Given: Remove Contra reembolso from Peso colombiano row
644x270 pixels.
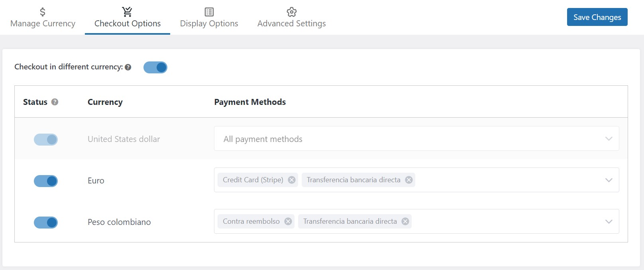Looking at the screenshot, I should 288,221.
